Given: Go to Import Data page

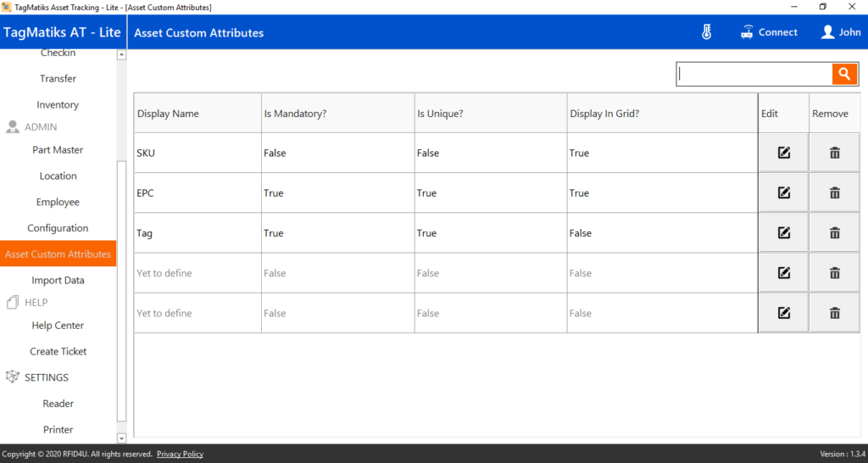Looking at the screenshot, I should click(58, 280).
